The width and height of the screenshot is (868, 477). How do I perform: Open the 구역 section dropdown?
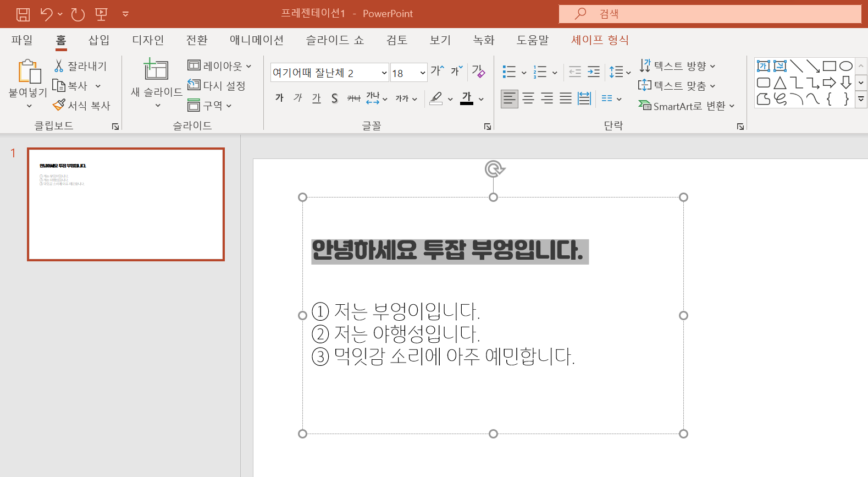click(209, 105)
